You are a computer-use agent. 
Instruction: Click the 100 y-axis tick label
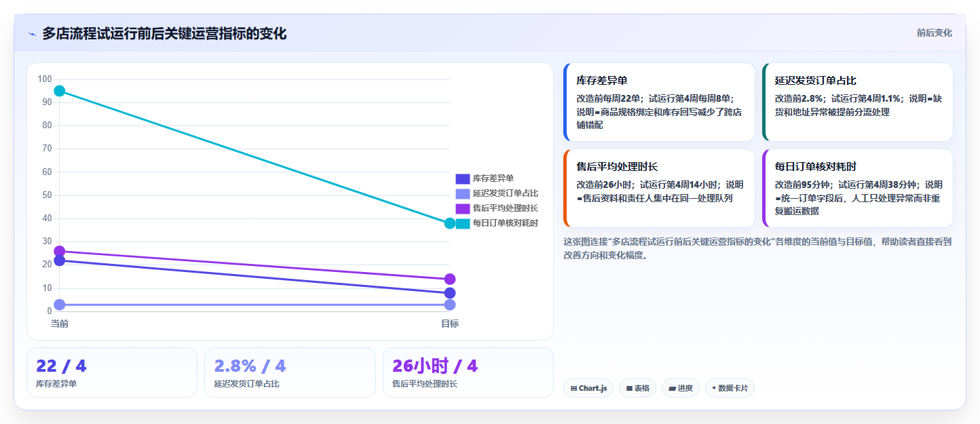click(x=45, y=79)
